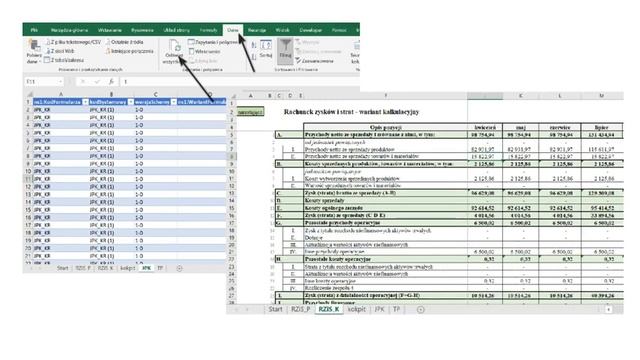Open the Sortuj dialog icon

(x=266, y=49)
